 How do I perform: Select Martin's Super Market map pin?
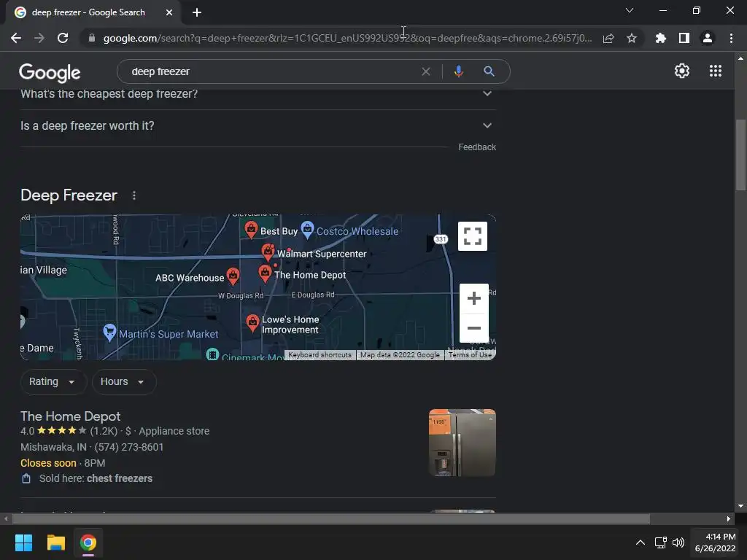pyautogui.click(x=109, y=332)
